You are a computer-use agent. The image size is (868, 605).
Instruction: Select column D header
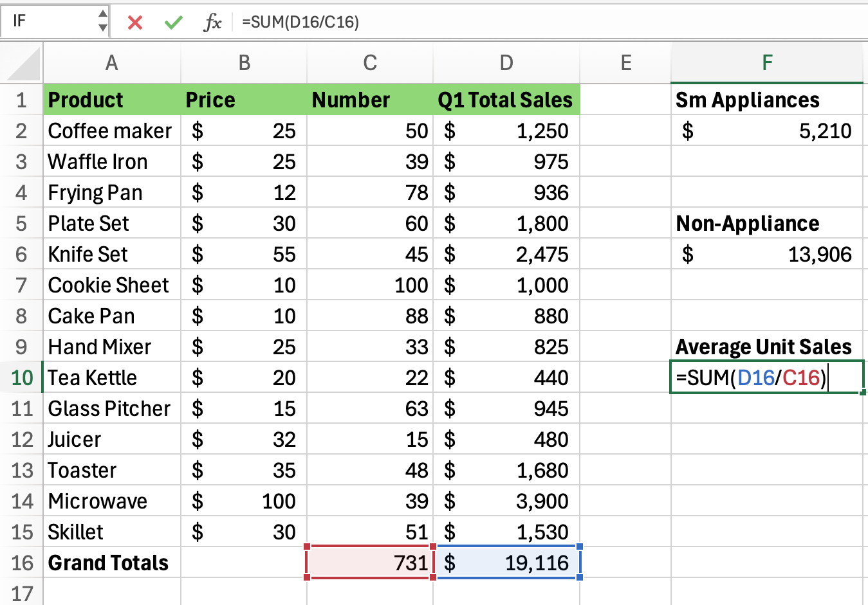[x=506, y=62]
